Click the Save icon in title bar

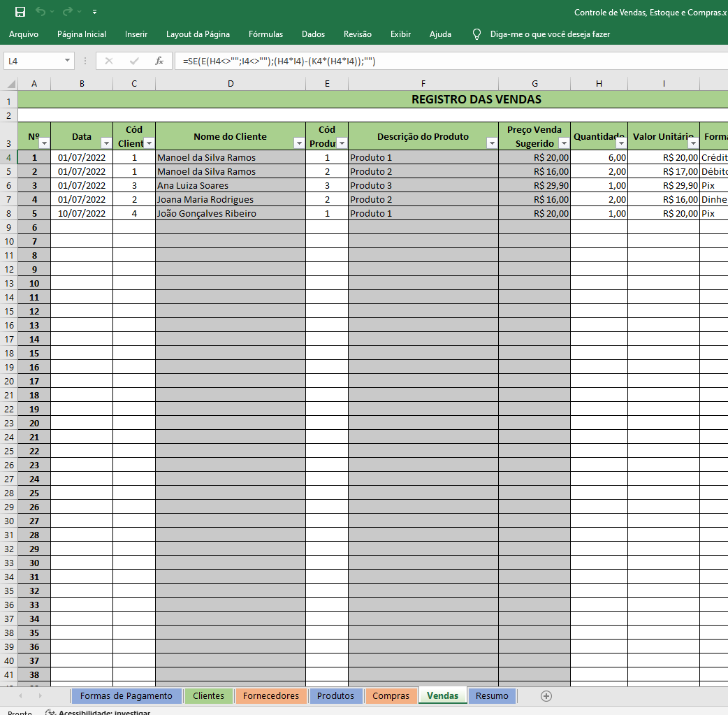(x=20, y=12)
